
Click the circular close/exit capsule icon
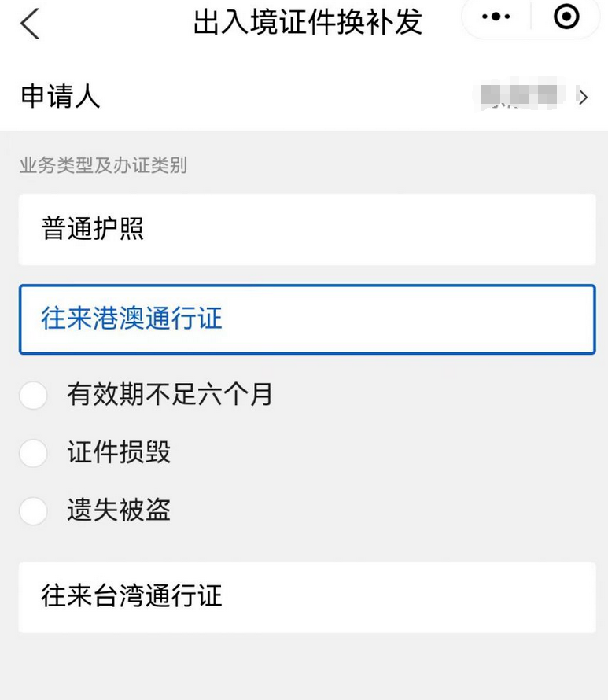point(565,17)
